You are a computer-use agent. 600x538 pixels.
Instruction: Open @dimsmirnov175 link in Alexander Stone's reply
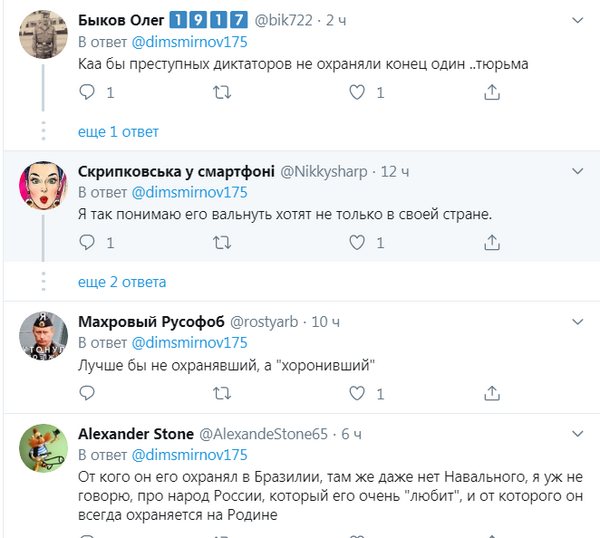pyautogui.click(x=190, y=454)
